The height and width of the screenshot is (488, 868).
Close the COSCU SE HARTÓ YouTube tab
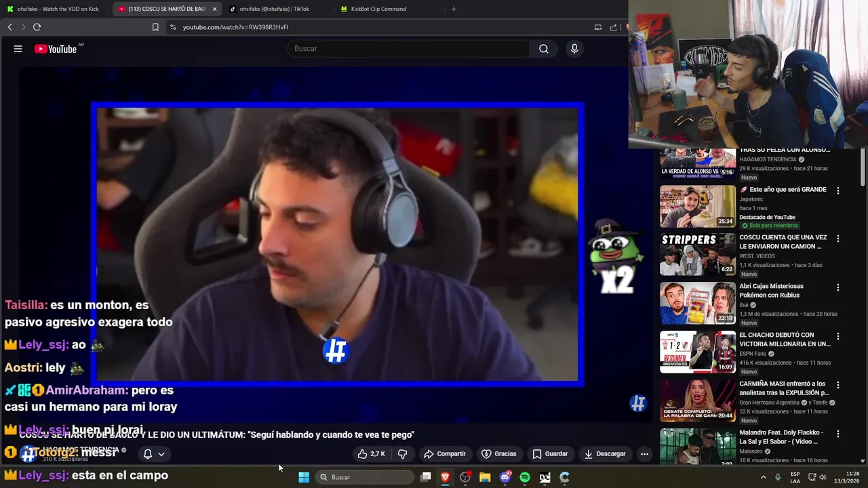214,9
